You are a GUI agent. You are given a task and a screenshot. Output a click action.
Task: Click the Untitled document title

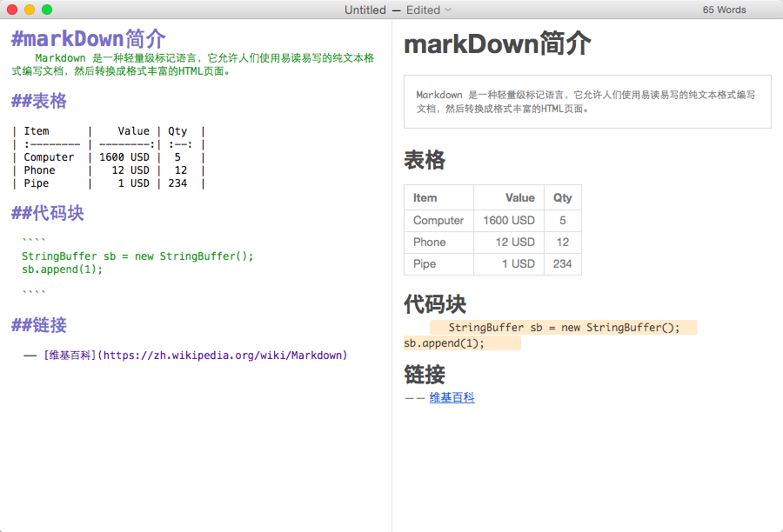tap(365, 10)
